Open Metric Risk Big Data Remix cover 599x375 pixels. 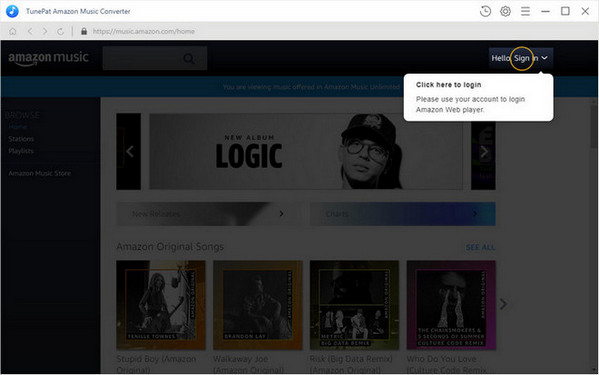[355, 305]
